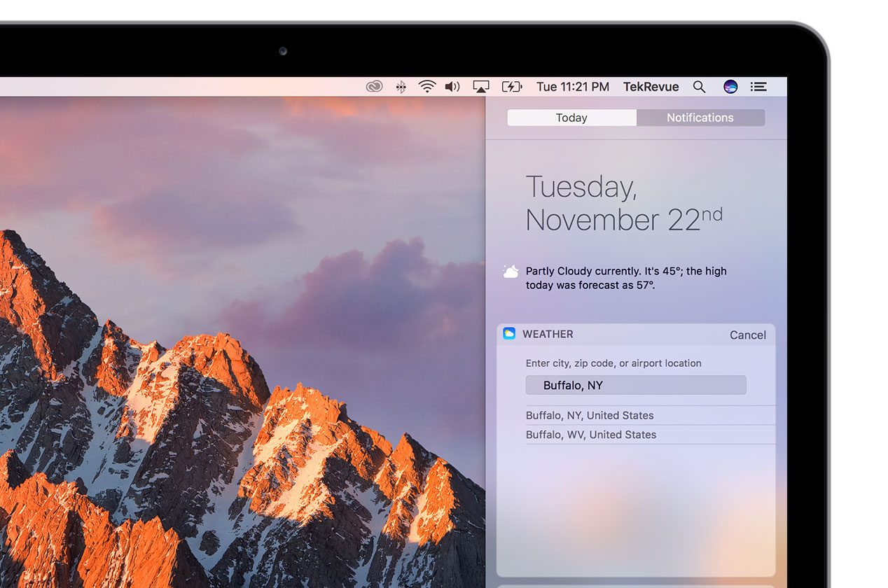Open the TekRevue user menu
The height and width of the screenshot is (588, 888).
(651, 87)
